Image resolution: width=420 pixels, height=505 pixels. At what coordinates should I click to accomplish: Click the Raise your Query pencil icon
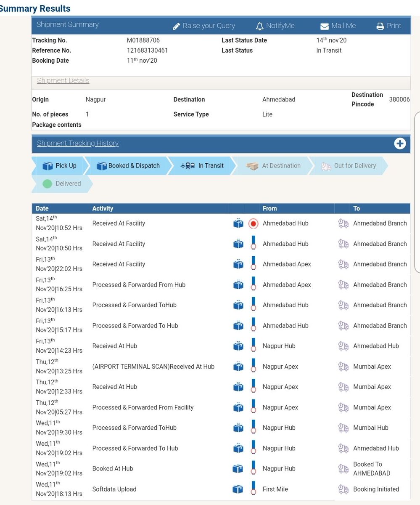click(177, 26)
